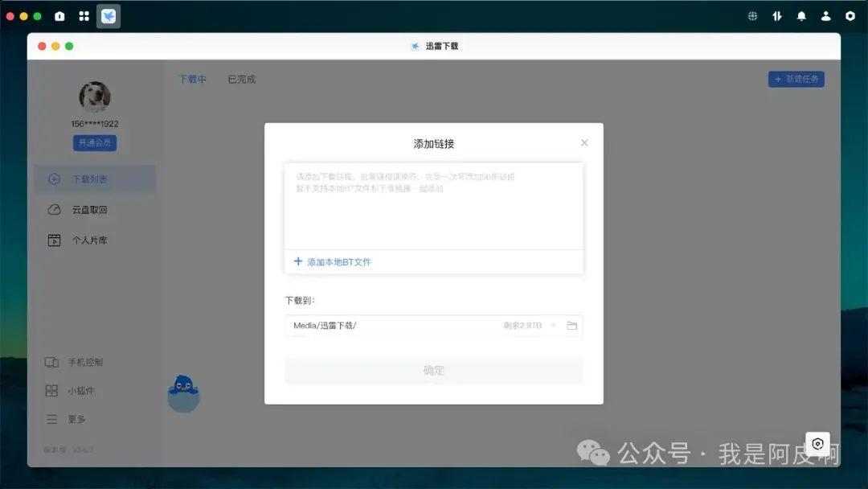
Task: Click the 小插件 grid icon
Action: coord(51,391)
